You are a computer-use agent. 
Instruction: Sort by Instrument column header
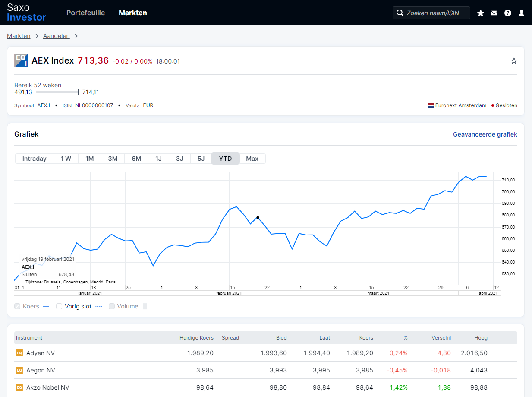coord(29,338)
